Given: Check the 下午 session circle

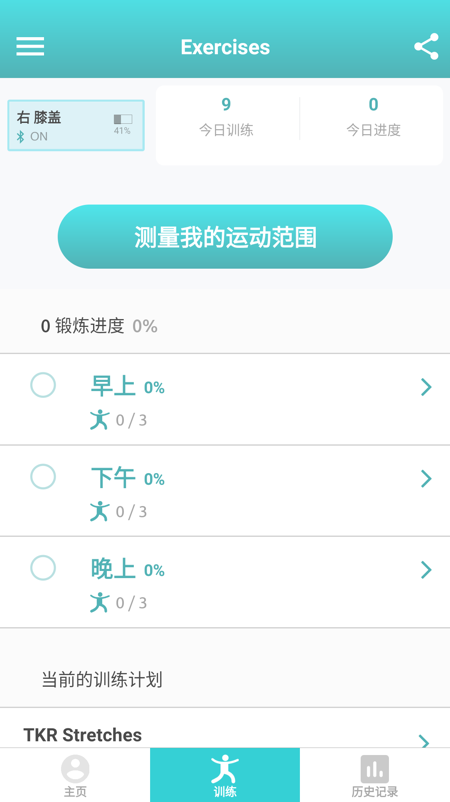Looking at the screenshot, I should click(43, 477).
